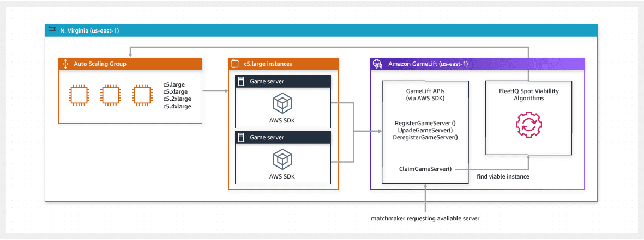
Task: Click the bottom Game server header server icon
Action: pyautogui.click(x=241, y=138)
